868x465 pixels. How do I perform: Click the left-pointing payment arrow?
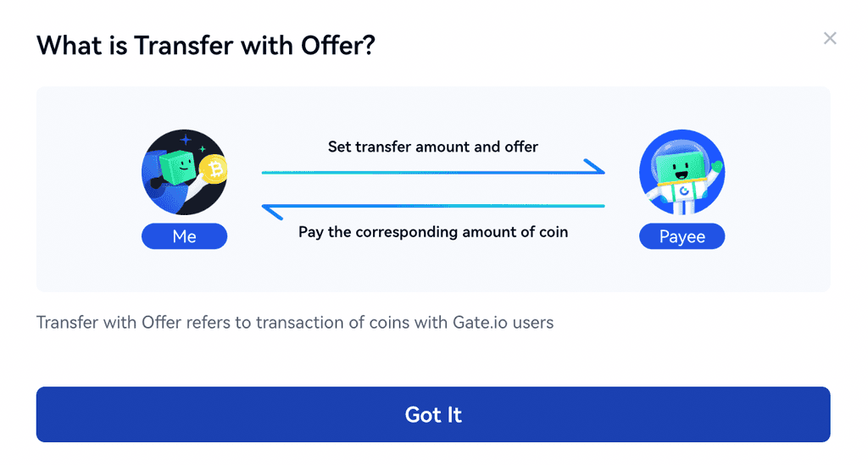point(433,206)
